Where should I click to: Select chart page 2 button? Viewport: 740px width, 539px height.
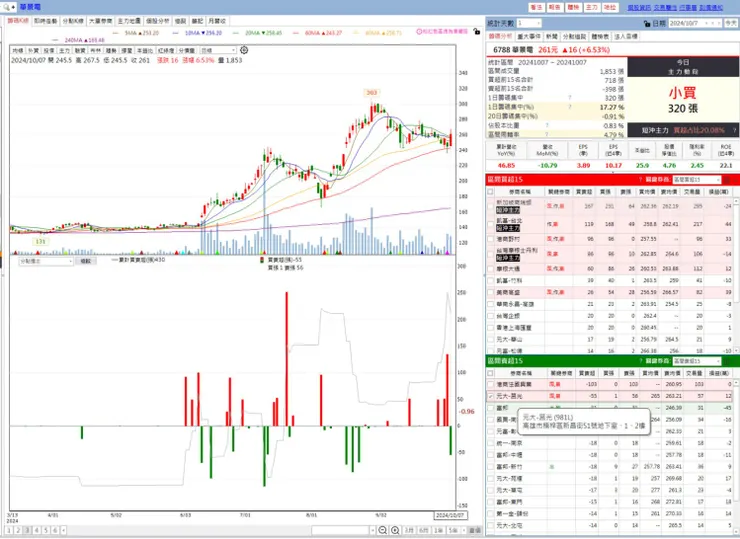(18, 531)
